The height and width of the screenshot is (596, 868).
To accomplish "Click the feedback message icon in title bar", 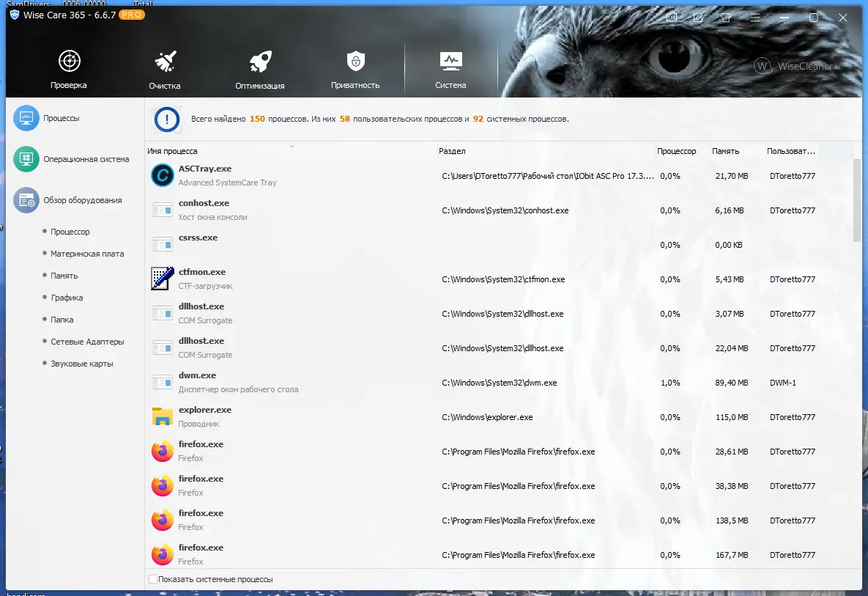I will coord(672,18).
